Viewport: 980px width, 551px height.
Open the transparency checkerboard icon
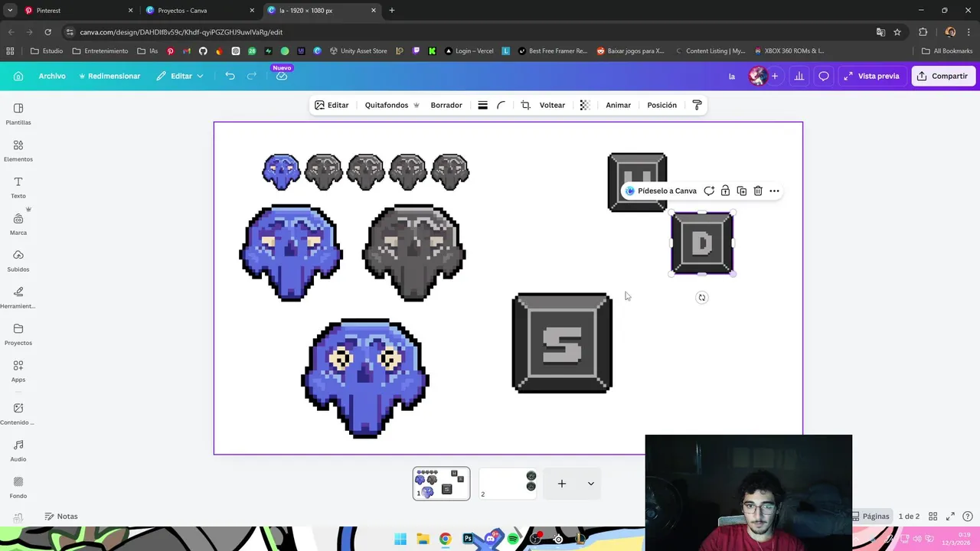585,105
